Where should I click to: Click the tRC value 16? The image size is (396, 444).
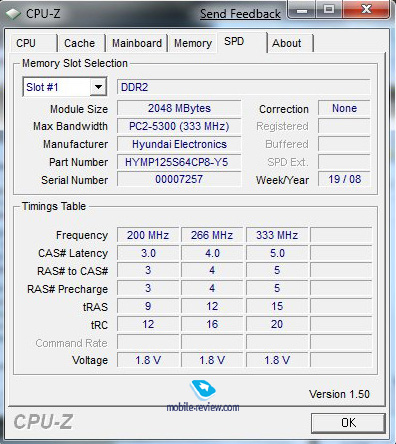click(x=212, y=324)
